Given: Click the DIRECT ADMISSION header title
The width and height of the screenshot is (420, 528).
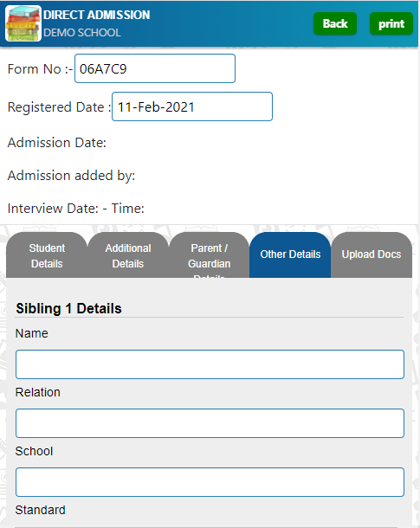Looking at the screenshot, I should [x=97, y=15].
